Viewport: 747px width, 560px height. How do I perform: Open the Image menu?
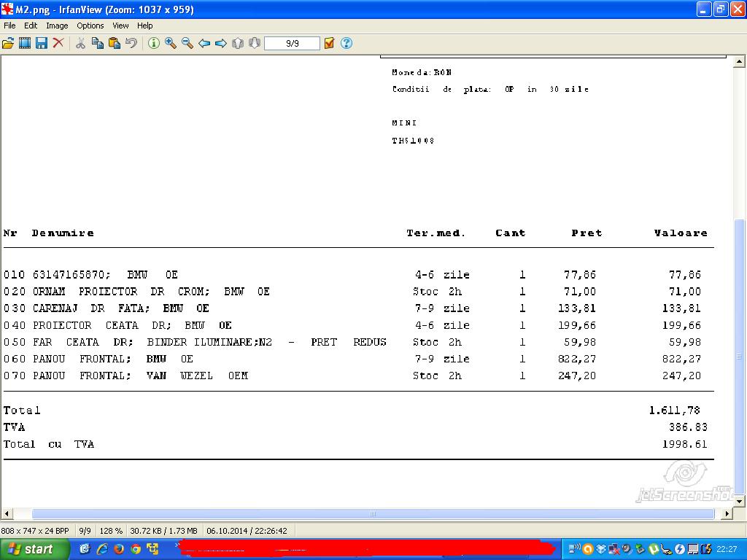pos(57,26)
